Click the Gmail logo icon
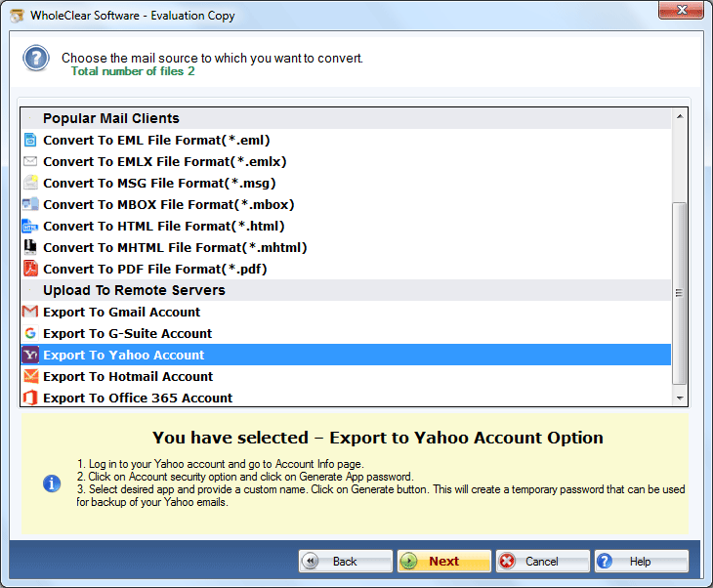The width and height of the screenshot is (713, 588). click(30, 312)
